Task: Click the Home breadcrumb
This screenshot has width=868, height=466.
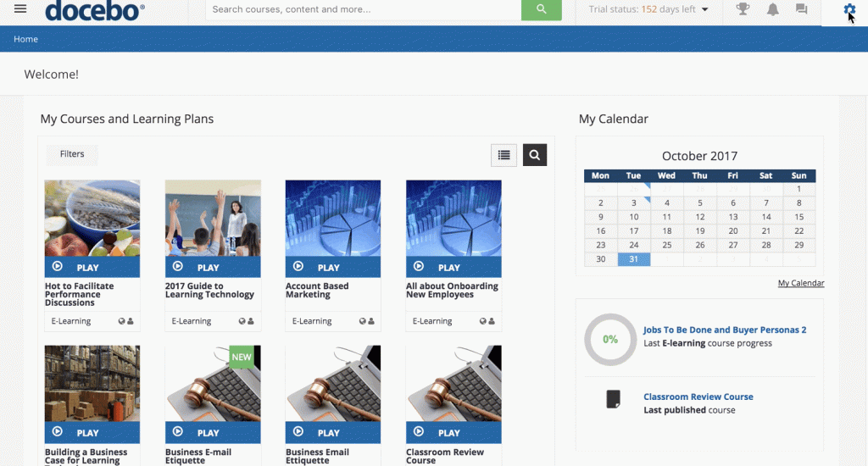Action: 25,39
